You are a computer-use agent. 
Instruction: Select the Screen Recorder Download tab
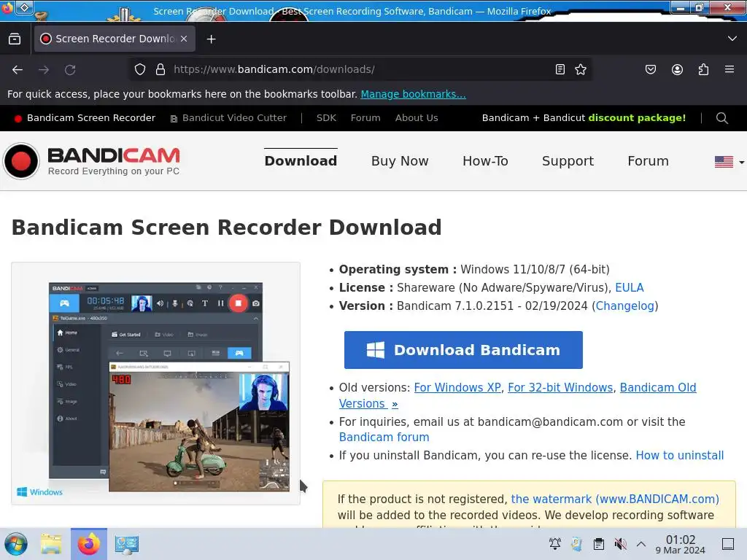click(115, 39)
